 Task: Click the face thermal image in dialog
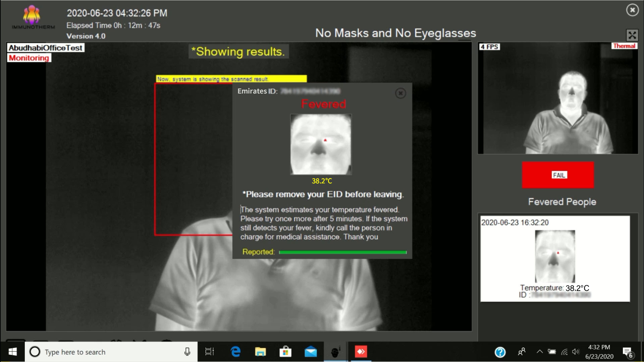tap(321, 144)
